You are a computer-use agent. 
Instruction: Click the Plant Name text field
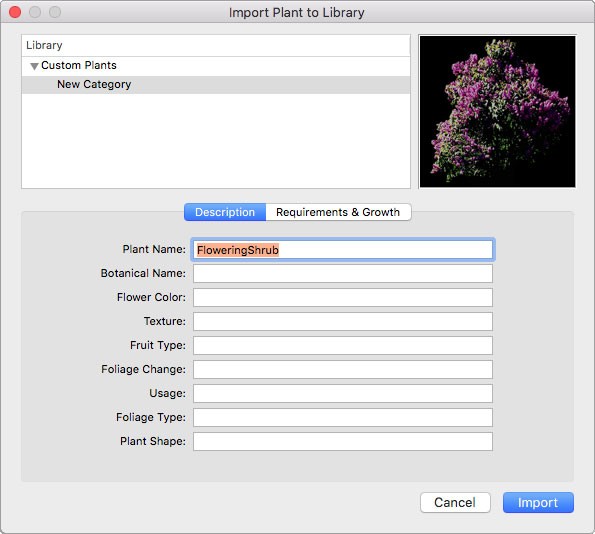[343, 250]
